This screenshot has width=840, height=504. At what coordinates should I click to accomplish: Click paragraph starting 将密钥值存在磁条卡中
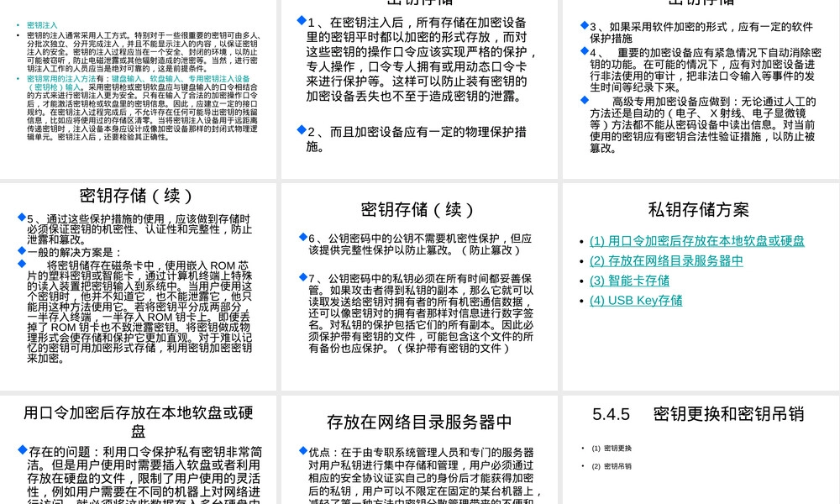pyautogui.click(x=139, y=312)
